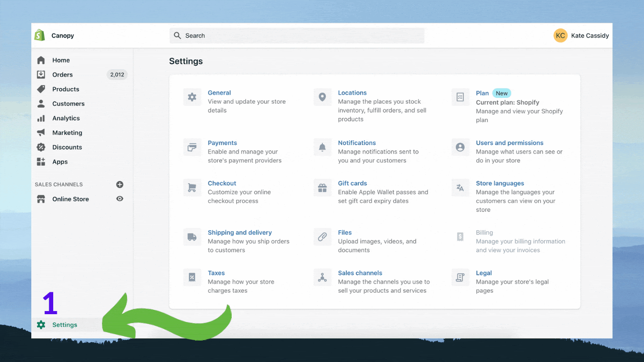The image size is (644, 362).
Task: Click the Shopify bag logo
Action: pos(40,35)
